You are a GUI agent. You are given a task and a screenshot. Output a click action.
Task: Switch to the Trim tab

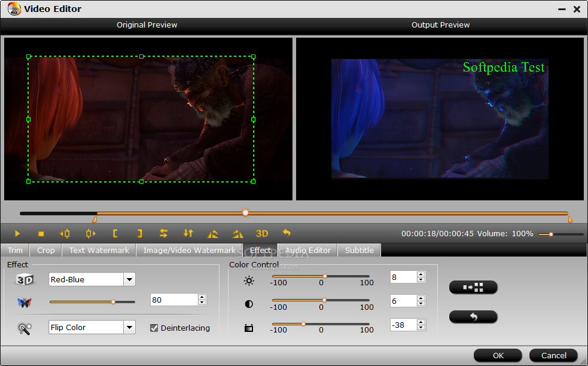(15, 250)
